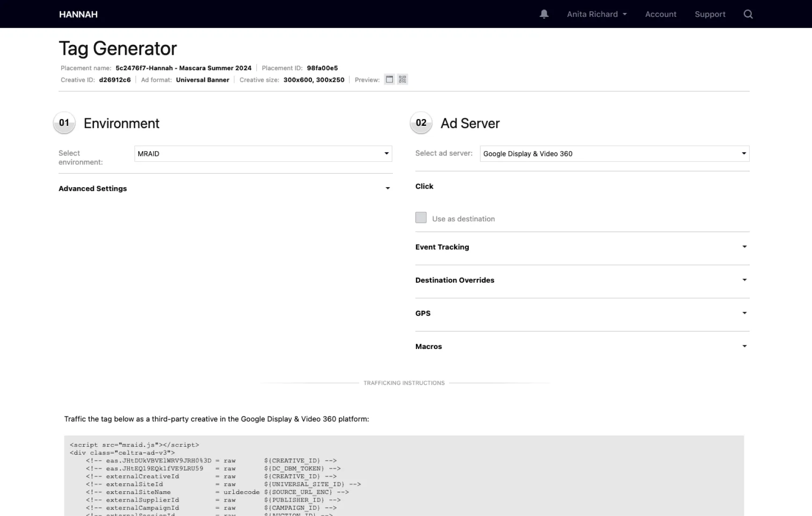The height and width of the screenshot is (516, 812).
Task: Click inside the tag code block
Action: coord(404,476)
